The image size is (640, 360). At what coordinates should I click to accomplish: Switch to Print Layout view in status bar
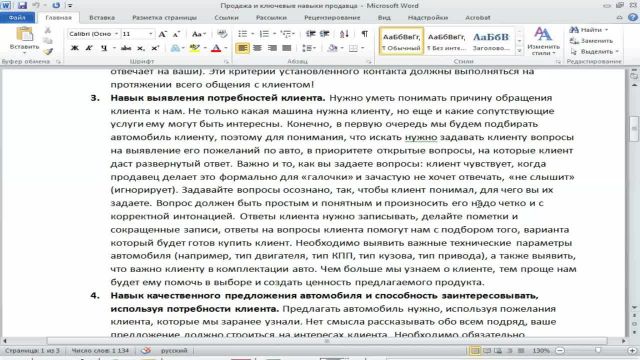click(475, 350)
